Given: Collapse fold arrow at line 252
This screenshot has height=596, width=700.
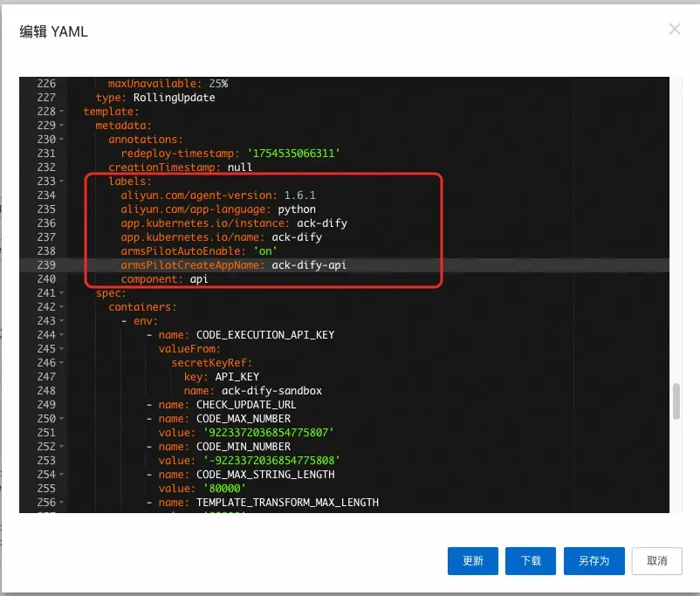Looking at the screenshot, I should tap(62, 447).
